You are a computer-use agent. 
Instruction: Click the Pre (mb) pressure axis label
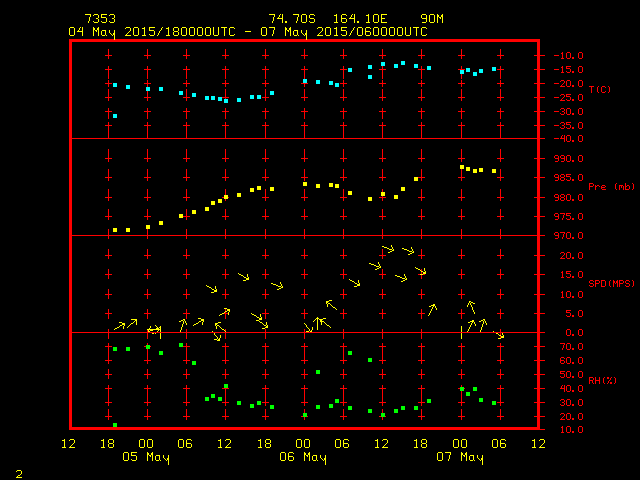coord(611,187)
